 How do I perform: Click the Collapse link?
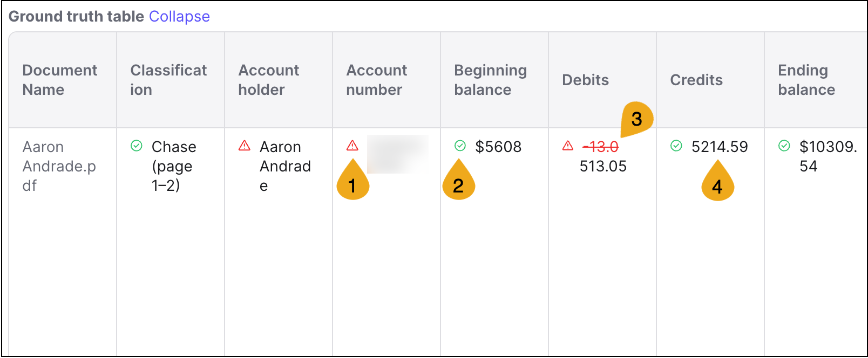[179, 16]
